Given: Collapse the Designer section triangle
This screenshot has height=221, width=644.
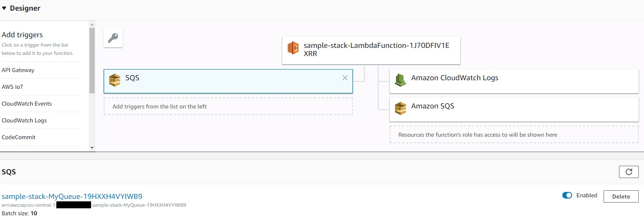Looking at the screenshot, I should pos(4,8).
